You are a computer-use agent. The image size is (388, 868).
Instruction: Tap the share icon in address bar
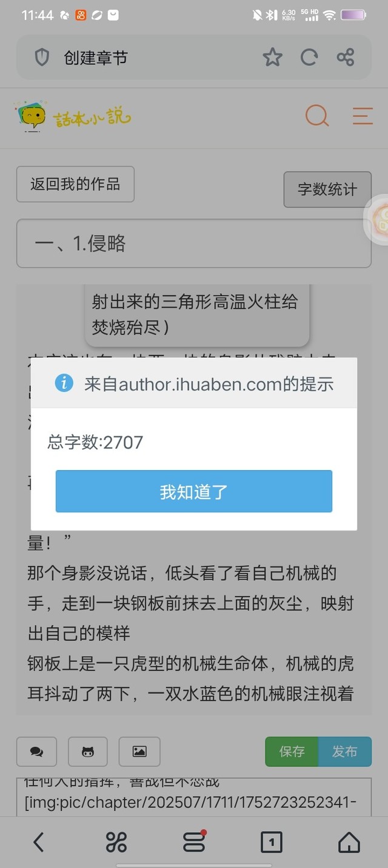[346, 58]
